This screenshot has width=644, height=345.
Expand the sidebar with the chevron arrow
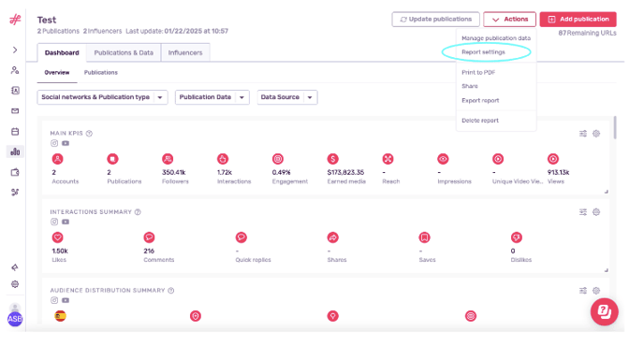(x=15, y=50)
